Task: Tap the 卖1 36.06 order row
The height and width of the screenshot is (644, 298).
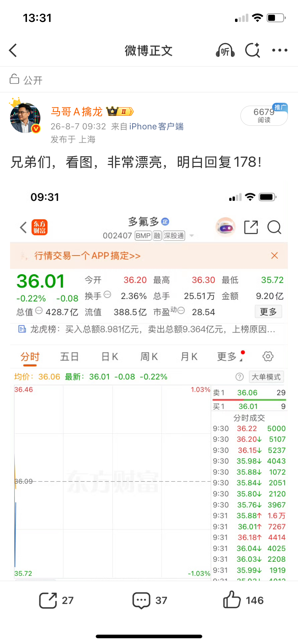Action: [x=249, y=393]
